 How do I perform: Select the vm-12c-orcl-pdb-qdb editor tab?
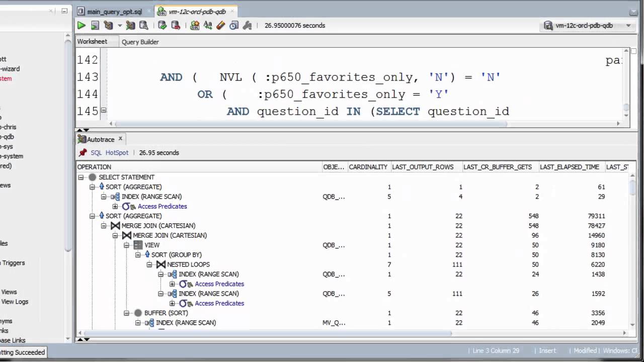click(x=197, y=12)
